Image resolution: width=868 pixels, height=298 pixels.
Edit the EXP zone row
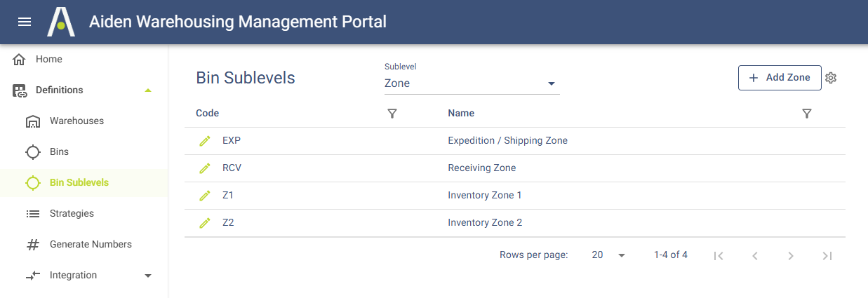pos(205,141)
